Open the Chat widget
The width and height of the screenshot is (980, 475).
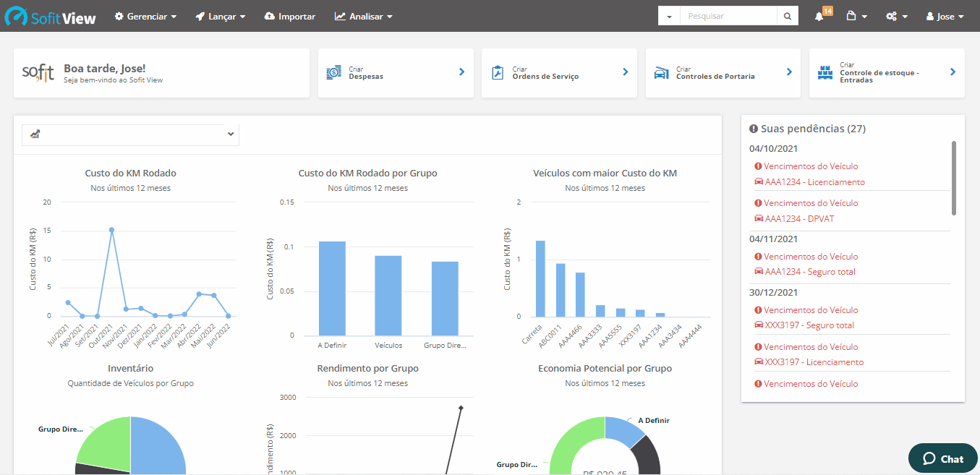point(943,458)
